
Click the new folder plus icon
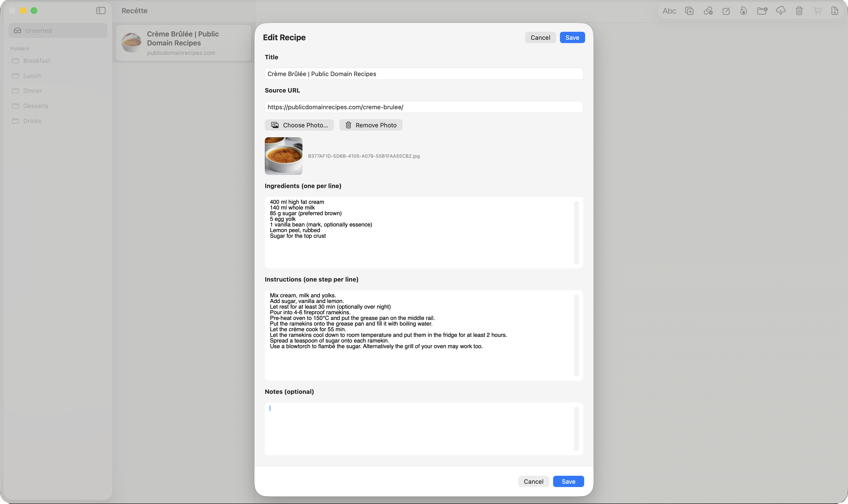[762, 11]
